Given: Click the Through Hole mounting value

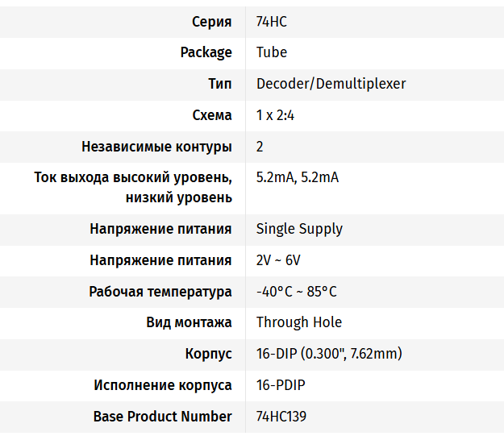Looking at the screenshot, I should (298, 322).
